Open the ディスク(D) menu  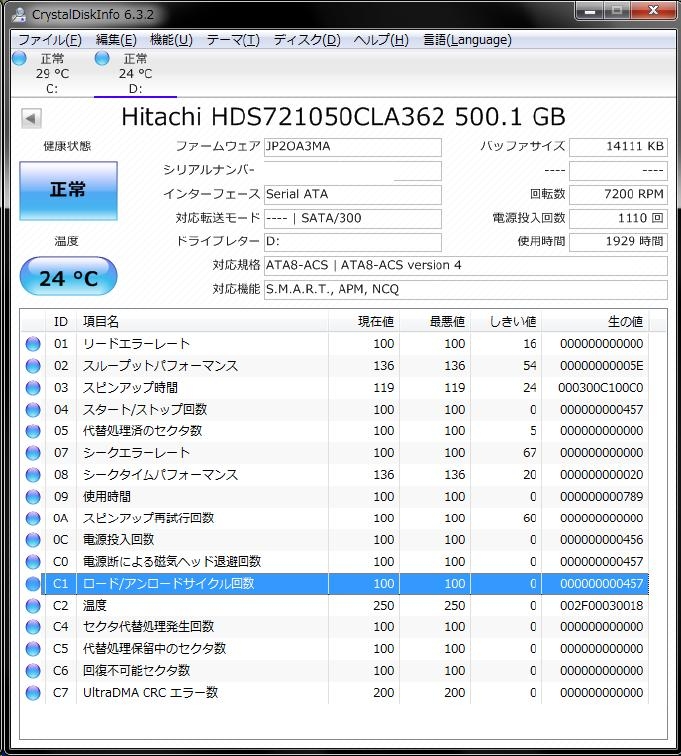click(307, 40)
